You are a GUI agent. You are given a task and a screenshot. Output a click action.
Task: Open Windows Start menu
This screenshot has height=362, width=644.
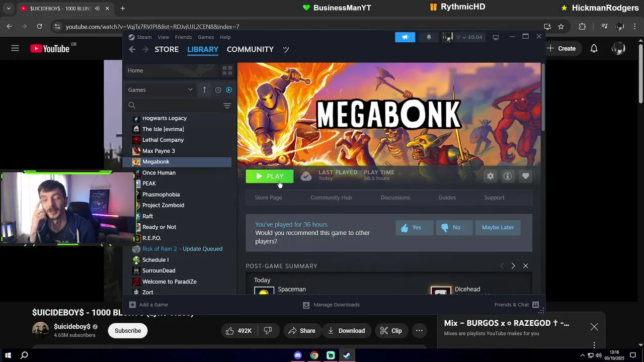click(x=8, y=355)
